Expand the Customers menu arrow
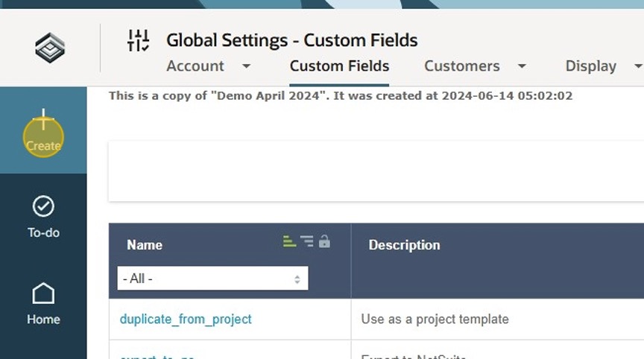This screenshot has width=644, height=359. click(522, 66)
